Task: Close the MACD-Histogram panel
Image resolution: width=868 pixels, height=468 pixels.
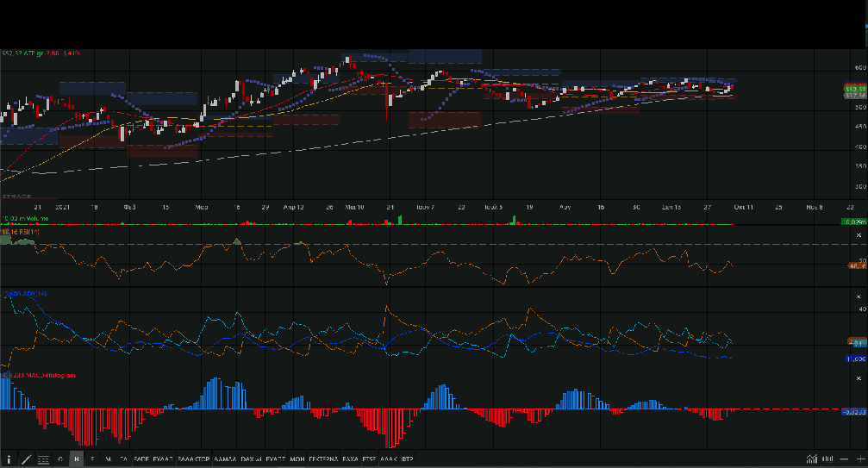Action: coord(859,378)
